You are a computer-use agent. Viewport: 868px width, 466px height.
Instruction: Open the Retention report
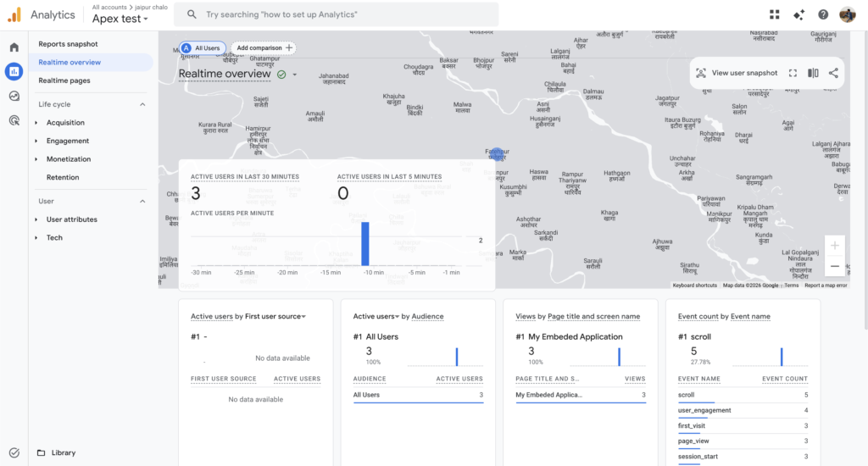tap(63, 177)
